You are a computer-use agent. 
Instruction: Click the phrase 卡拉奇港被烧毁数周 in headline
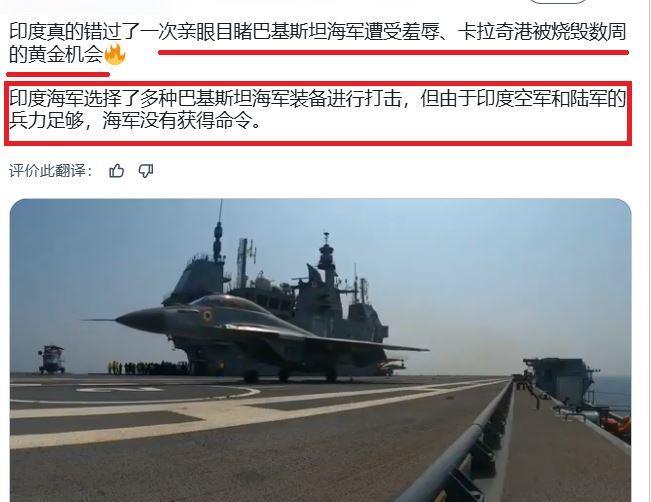pyautogui.click(x=543, y=32)
